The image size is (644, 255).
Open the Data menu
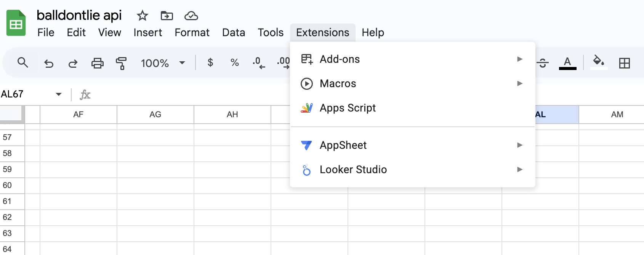coord(233,33)
